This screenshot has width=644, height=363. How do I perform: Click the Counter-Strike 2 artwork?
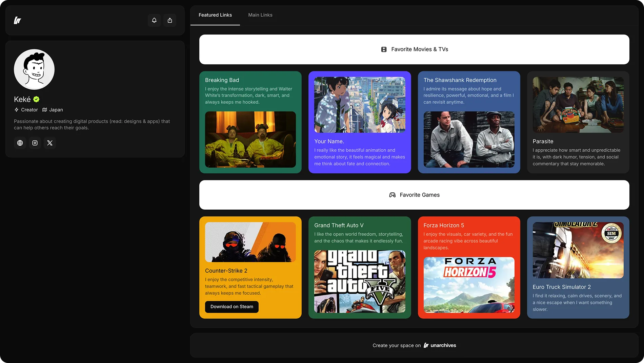(250, 242)
